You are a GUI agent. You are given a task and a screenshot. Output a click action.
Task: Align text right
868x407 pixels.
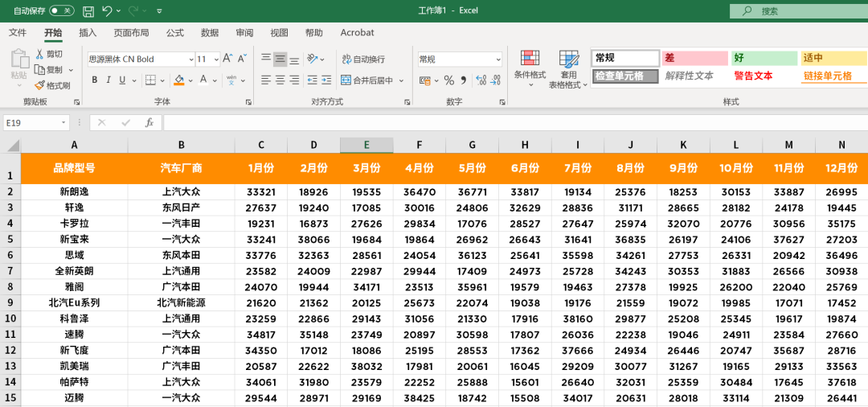click(x=294, y=80)
